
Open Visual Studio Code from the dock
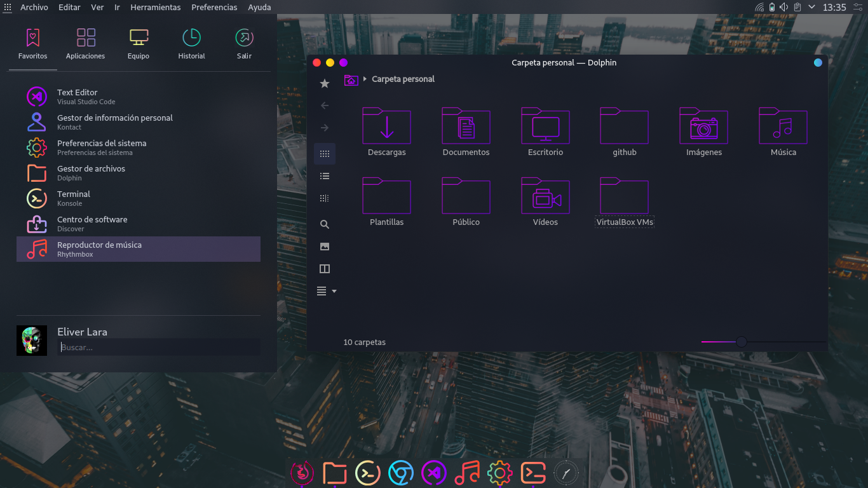pos(434,473)
